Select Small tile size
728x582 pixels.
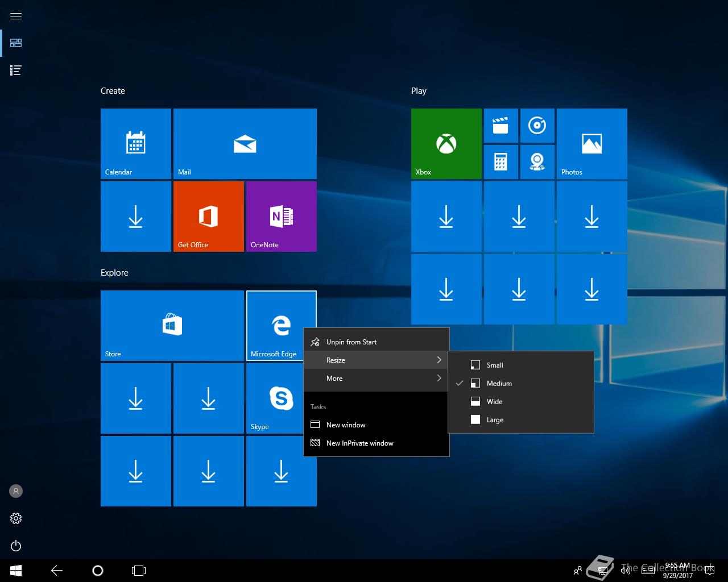tap(521, 365)
